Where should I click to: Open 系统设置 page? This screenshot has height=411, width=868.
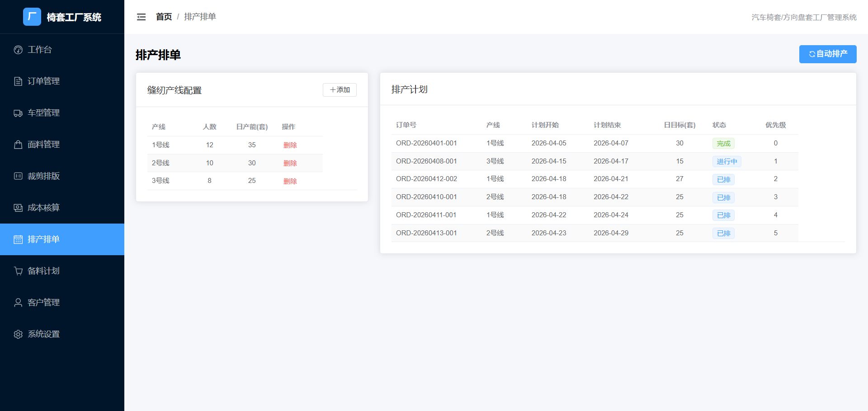click(x=62, y=334)
